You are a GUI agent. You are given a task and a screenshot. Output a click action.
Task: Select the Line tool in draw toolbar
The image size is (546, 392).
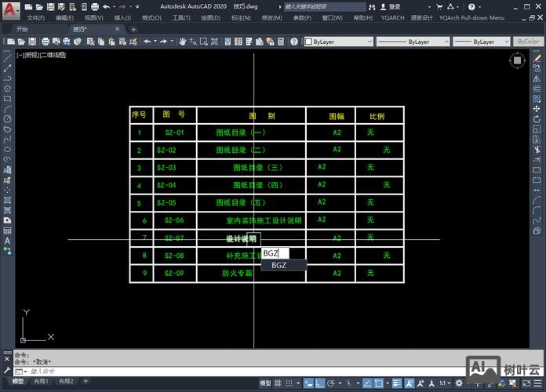pyautogui.click(x=7, y=58)
